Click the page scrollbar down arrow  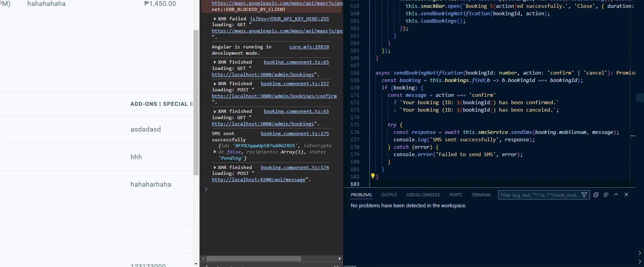[x=196, y=264]
